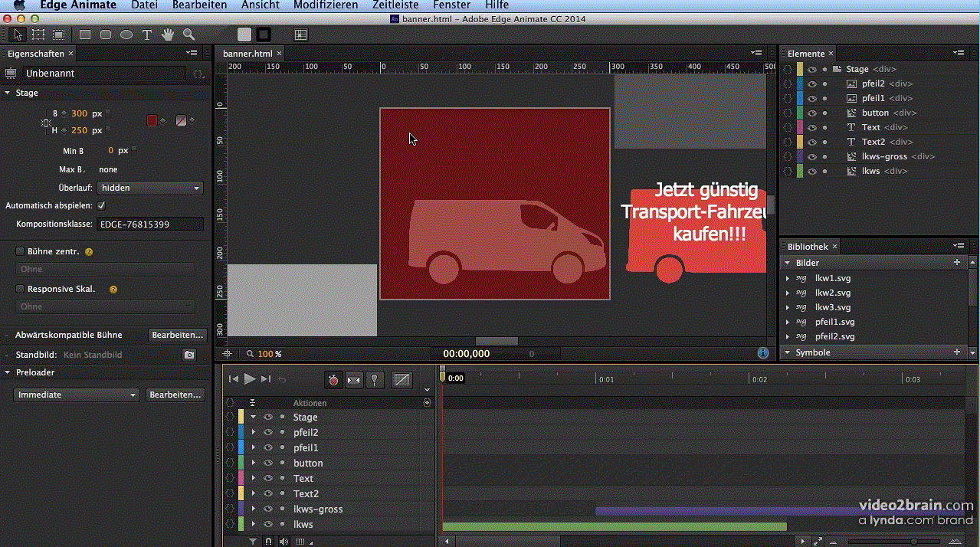This screenshot has height=547, width=980.
Task: Lock the button element in Elemente panel
Action: [x=825, y=113]
